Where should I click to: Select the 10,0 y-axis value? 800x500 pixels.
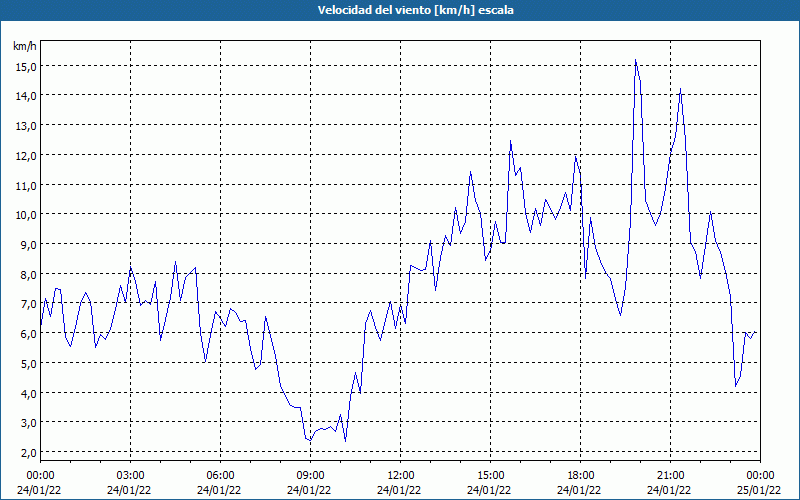point(26,215)
